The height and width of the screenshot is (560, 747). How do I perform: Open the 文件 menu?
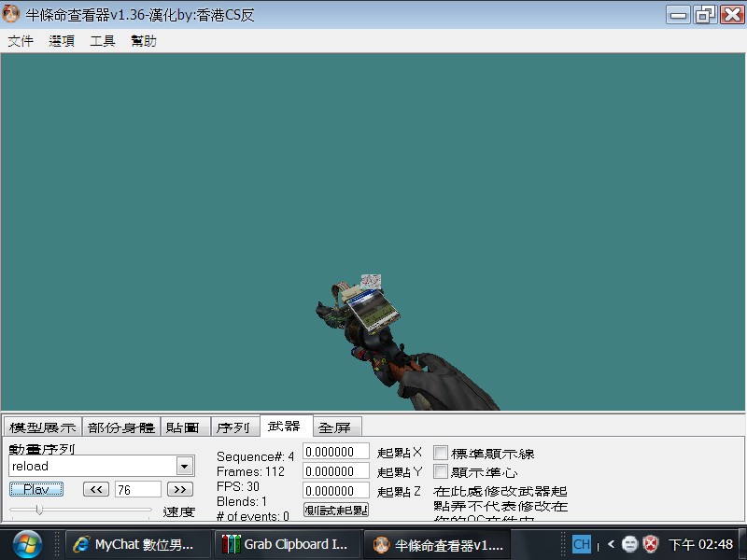[21, 41]
